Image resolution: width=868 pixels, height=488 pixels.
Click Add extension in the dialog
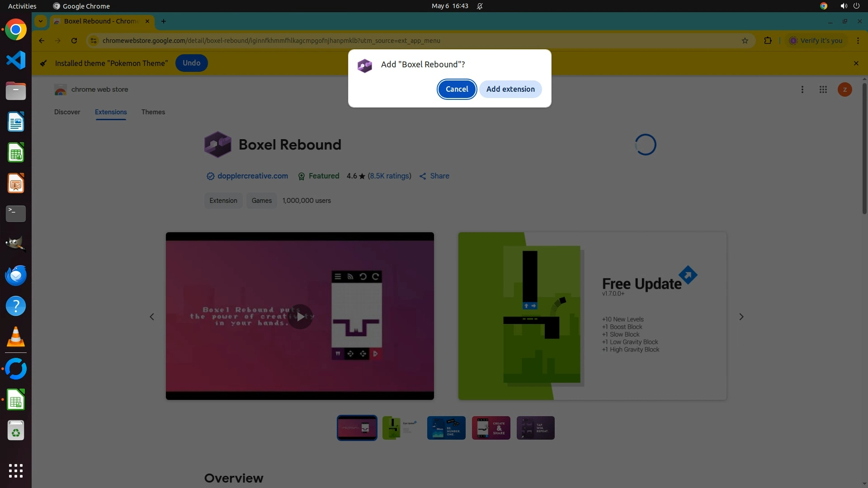tap(510, 89)
